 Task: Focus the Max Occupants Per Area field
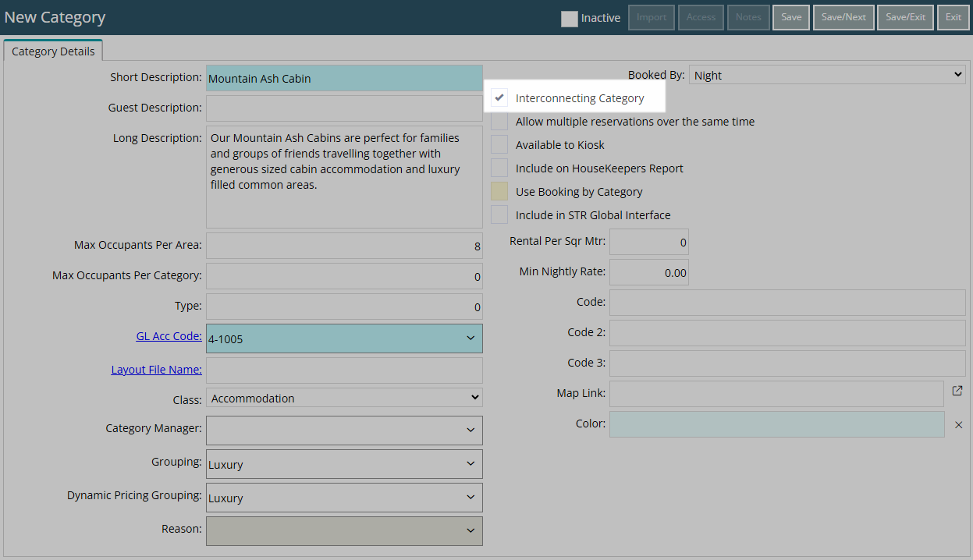(344, 246)
